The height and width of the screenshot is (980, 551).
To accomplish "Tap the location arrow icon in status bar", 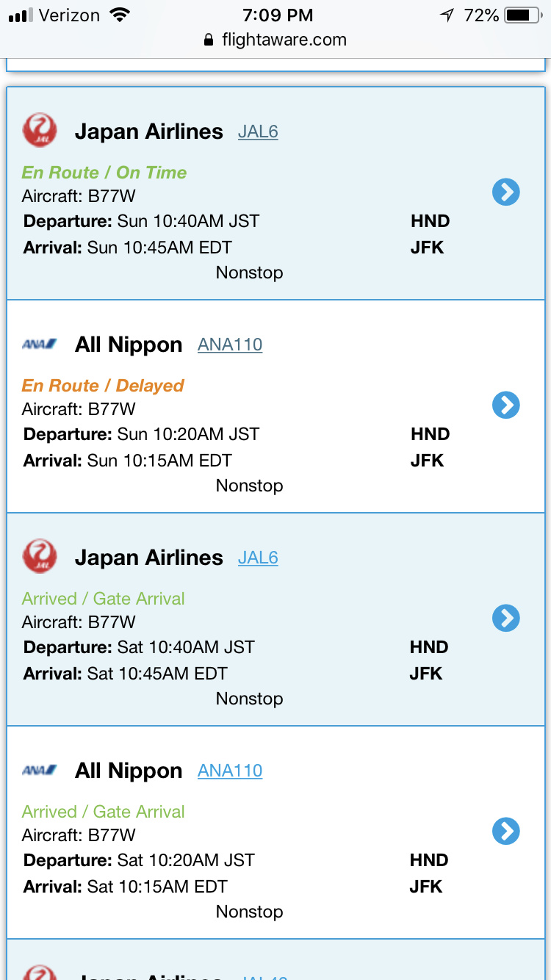I will [447, 15].
